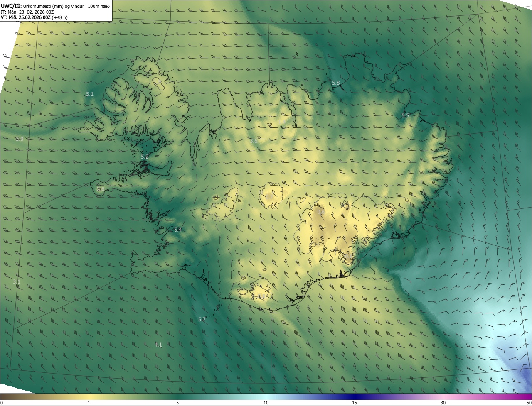Viewport: 532px width, 406px height.
Task: Click the 5.7 value label on map
Action: coord(202,319)
